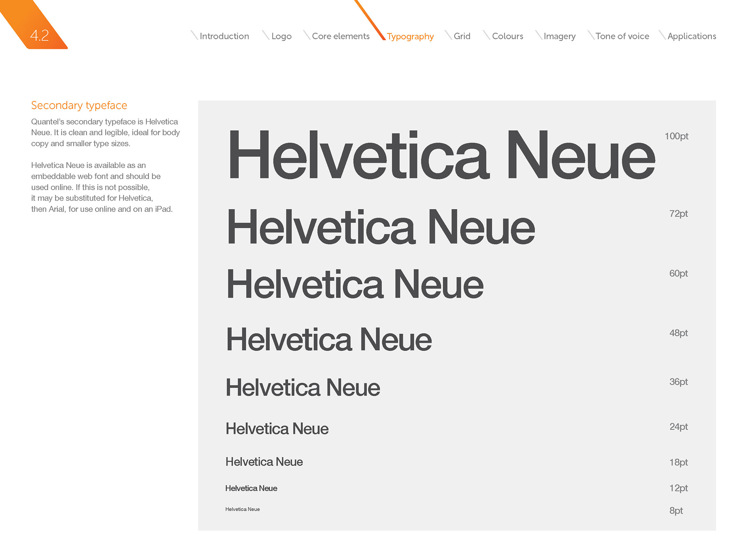Click the paragraph about embeddable web font
Viewport: 747px width, 560px height.
tap(102, 187)
